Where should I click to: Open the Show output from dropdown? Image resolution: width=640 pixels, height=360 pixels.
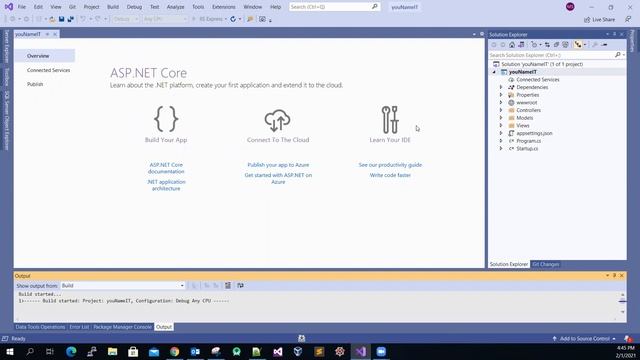tap(122, 285)
